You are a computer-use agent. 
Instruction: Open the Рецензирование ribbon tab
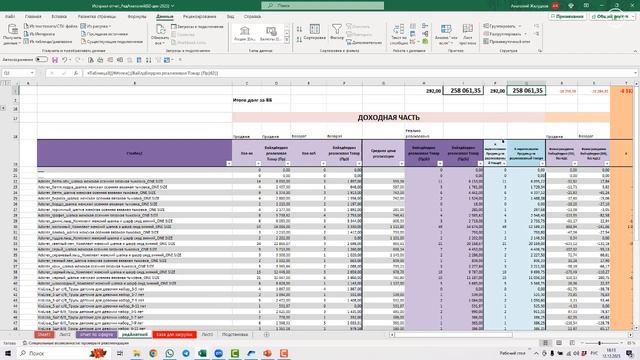(x=199, y=17)
